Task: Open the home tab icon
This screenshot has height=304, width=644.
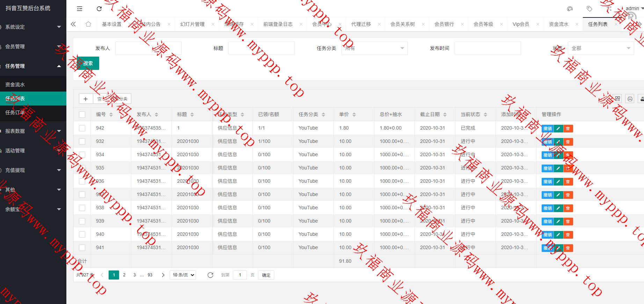Action: click(x=88, y=24)
